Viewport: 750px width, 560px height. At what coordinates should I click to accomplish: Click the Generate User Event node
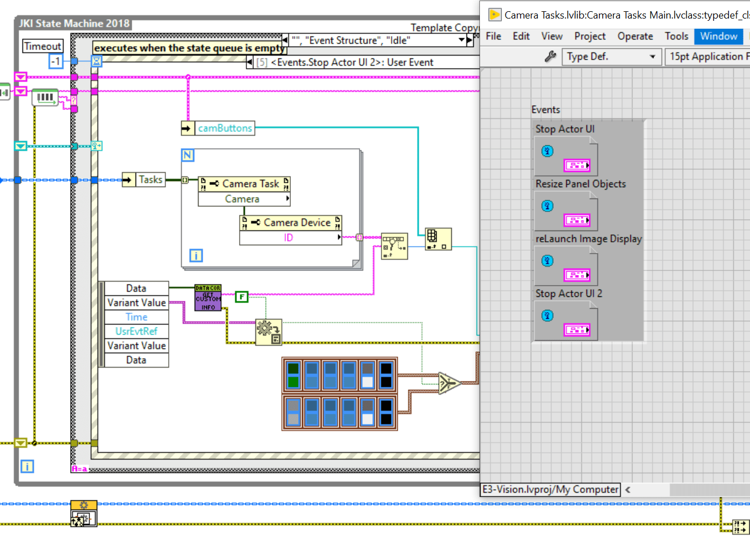click(268, 332)
